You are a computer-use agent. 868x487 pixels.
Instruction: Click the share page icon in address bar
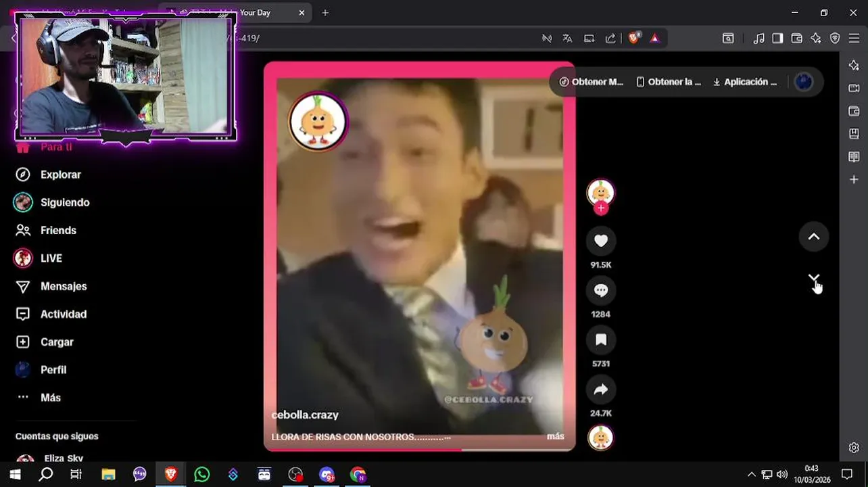610,39
